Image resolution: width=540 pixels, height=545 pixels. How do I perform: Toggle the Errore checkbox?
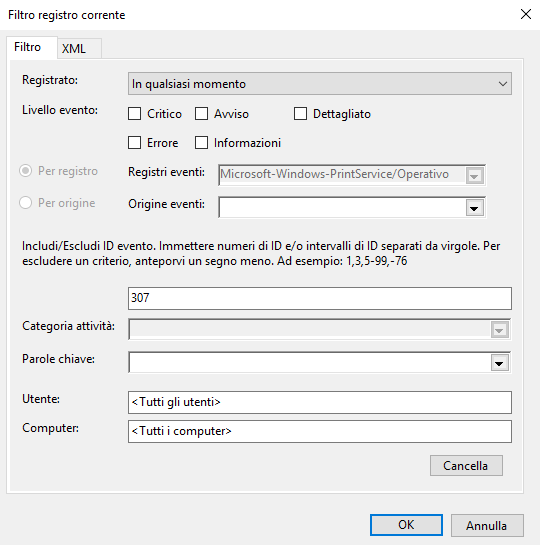point(134,143)
